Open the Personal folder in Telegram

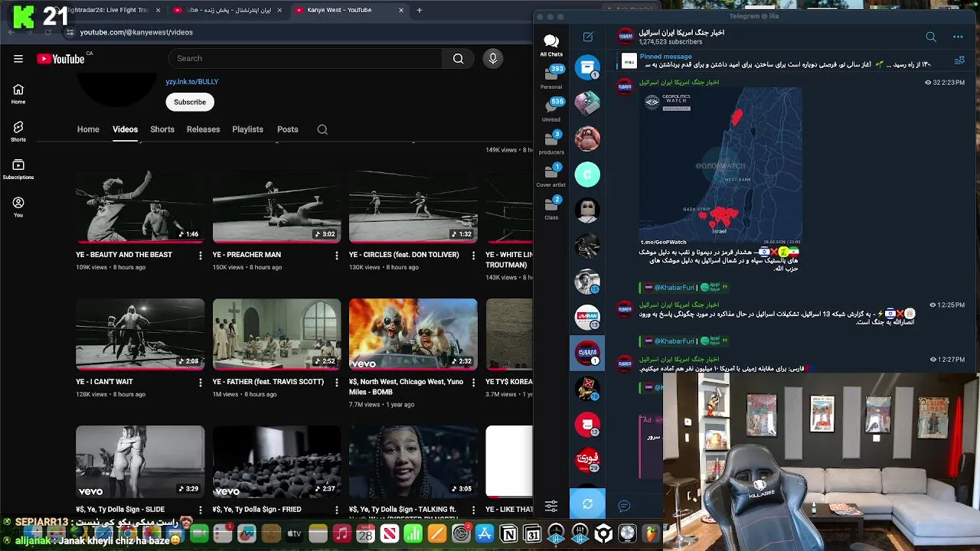(x=551, y=77)
